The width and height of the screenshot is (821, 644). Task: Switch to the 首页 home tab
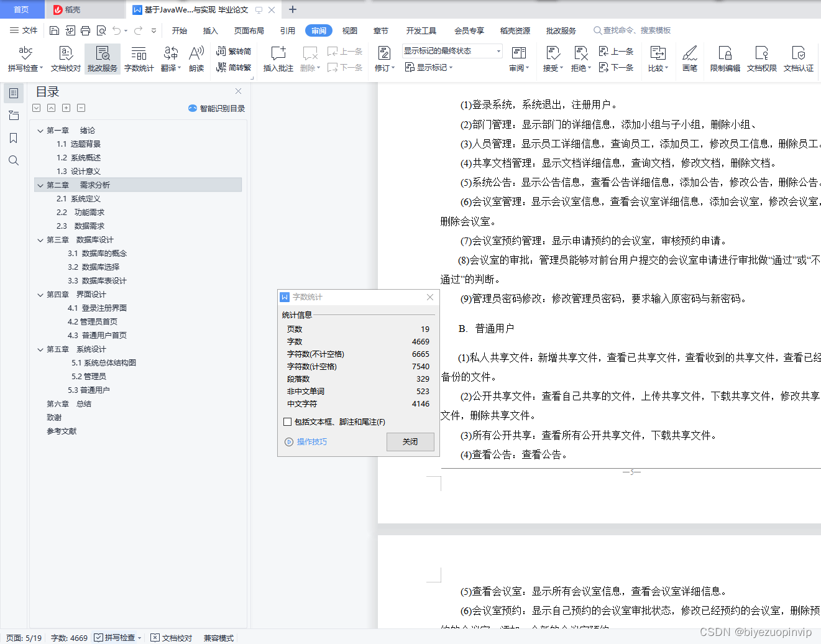click(22, 9)
